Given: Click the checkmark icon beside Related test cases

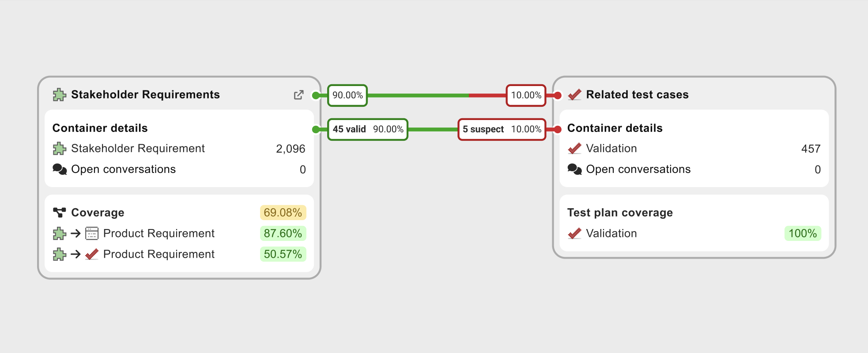Looking at the screenshot, I should click(574, 95).
